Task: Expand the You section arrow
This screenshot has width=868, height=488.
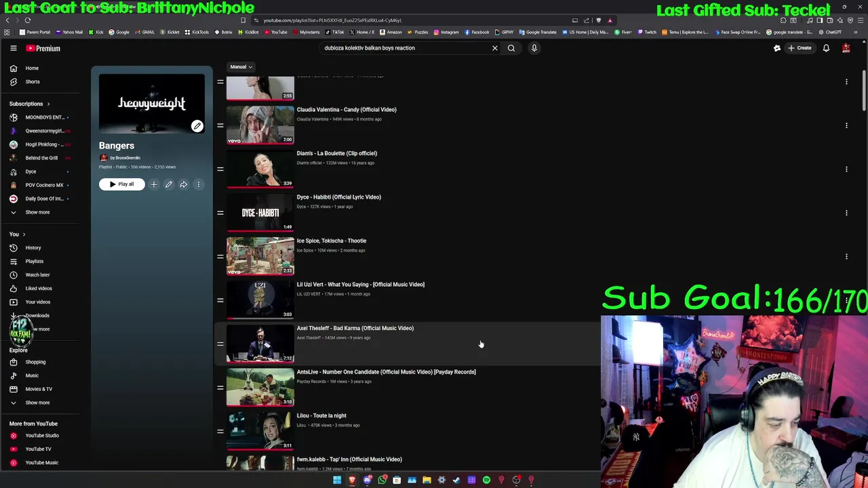Action: 24,235
